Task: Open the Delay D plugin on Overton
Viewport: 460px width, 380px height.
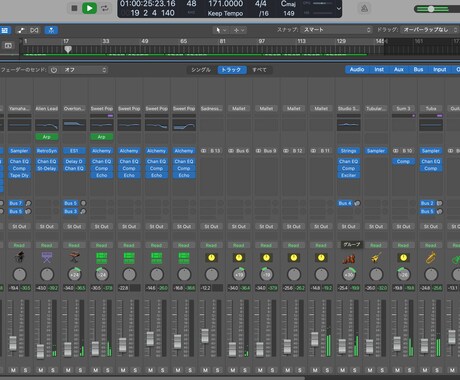Action: click(x=74, y=161)
